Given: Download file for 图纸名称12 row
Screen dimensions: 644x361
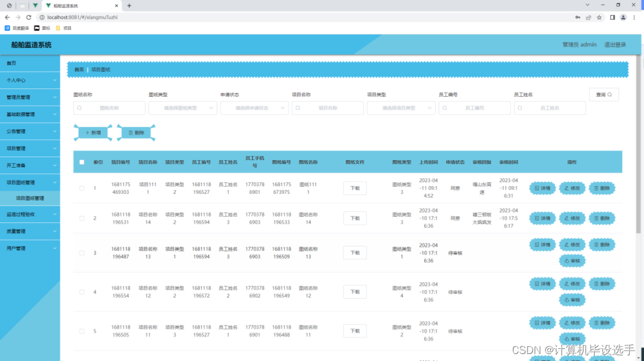Looking at the screenshot, I should pyautogui.click(x=355, y=292).
